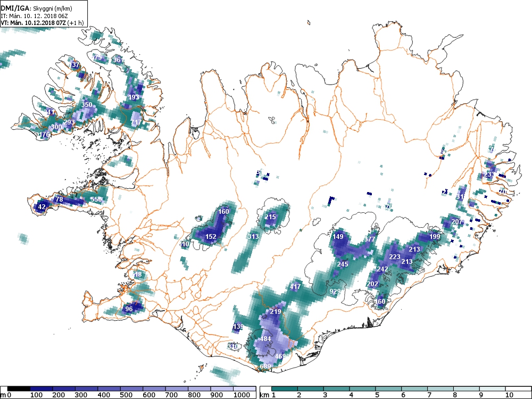
Task: Click the visibility value 484 on the map
Action: [265, 338]
